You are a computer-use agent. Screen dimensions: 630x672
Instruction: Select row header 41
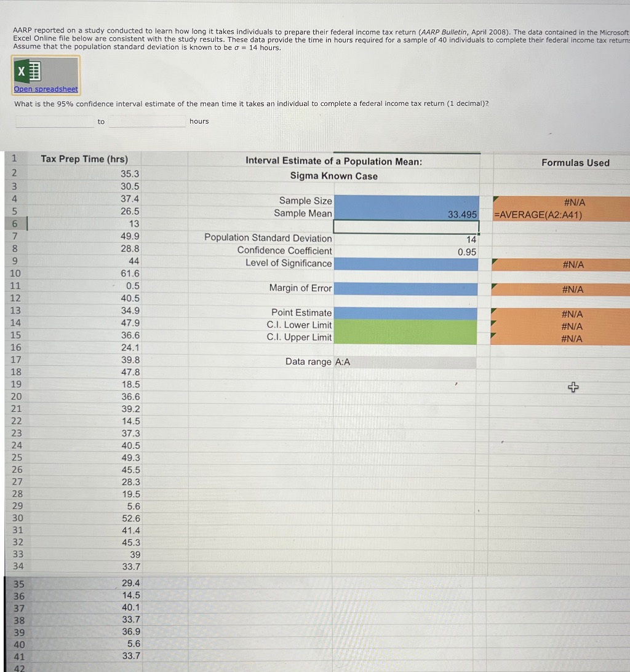click(19, 657)
